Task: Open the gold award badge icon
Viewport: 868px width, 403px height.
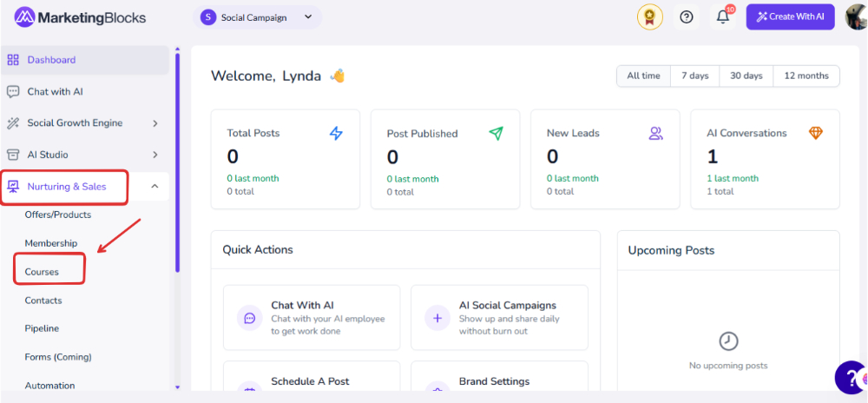Action: pyautogui.click(x=650, y=17)
